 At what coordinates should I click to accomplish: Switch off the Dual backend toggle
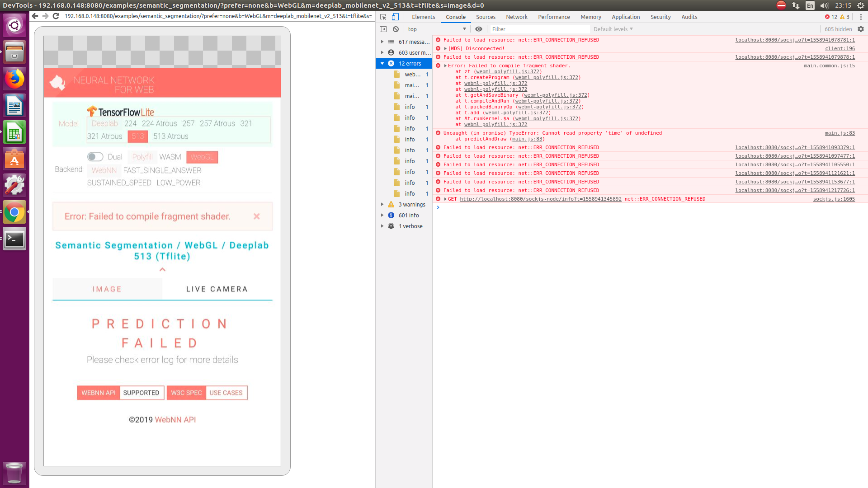tap(95, 156)
